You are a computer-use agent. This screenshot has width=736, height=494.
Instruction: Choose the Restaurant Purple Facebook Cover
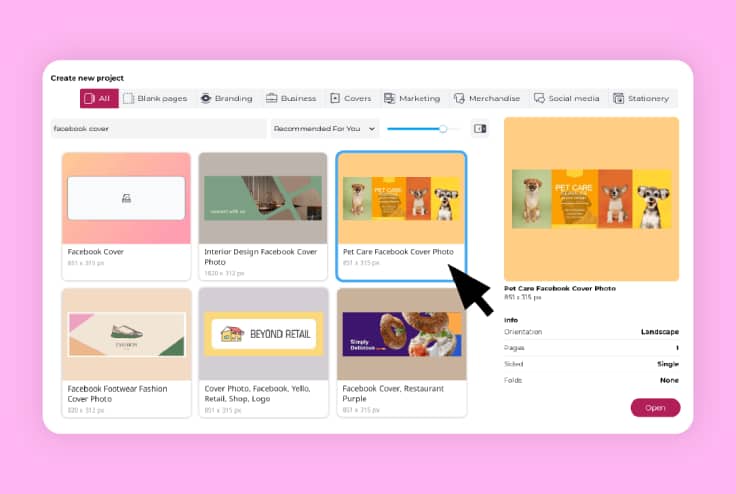coord(401,334)
